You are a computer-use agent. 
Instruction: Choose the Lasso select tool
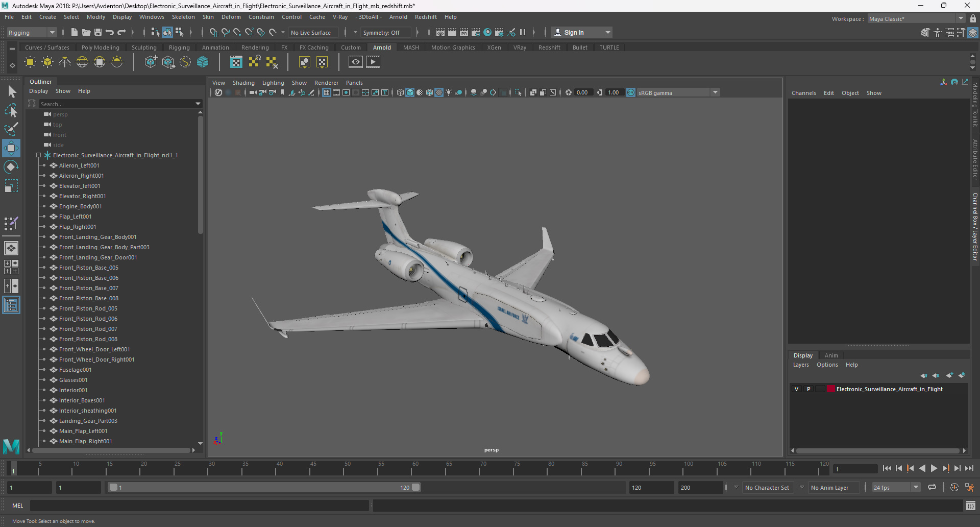[11, 111]
